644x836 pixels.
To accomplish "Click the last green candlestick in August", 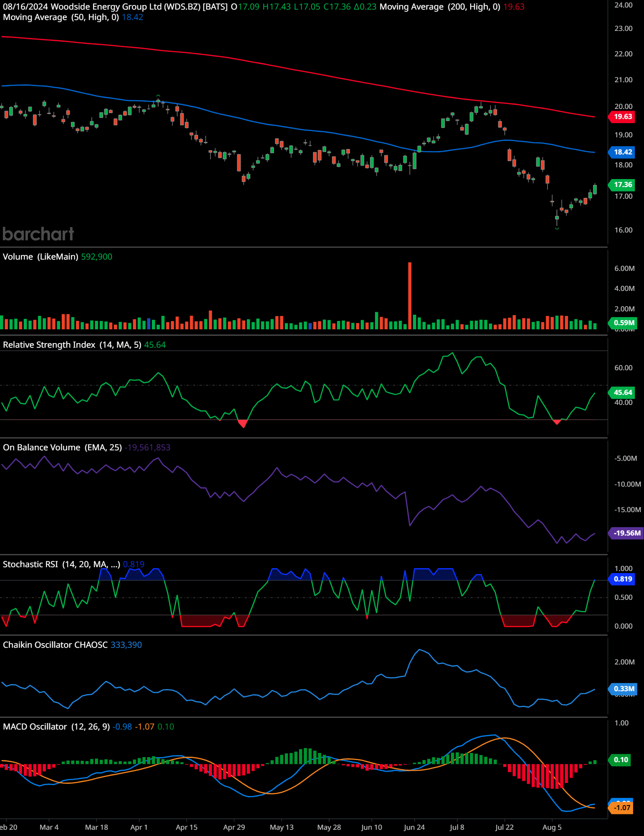I will (x=595, y=189).
